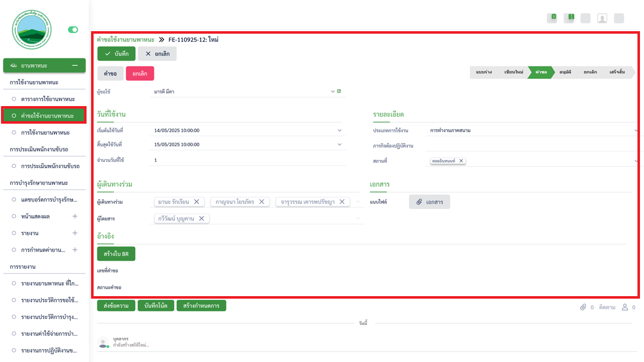This screenshot has width=644, height=362.
Task: Remove กวีวัฒน์ บุญคาน passenger tag X
Action: [201, 218]
